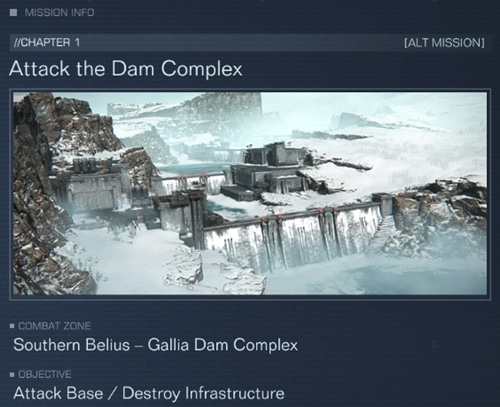Click the chapter header bar
500x407 pixels.
250,43
